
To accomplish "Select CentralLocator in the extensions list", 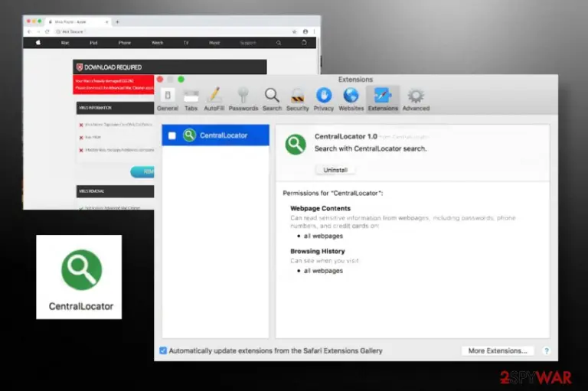I will [x=215, y=135].
